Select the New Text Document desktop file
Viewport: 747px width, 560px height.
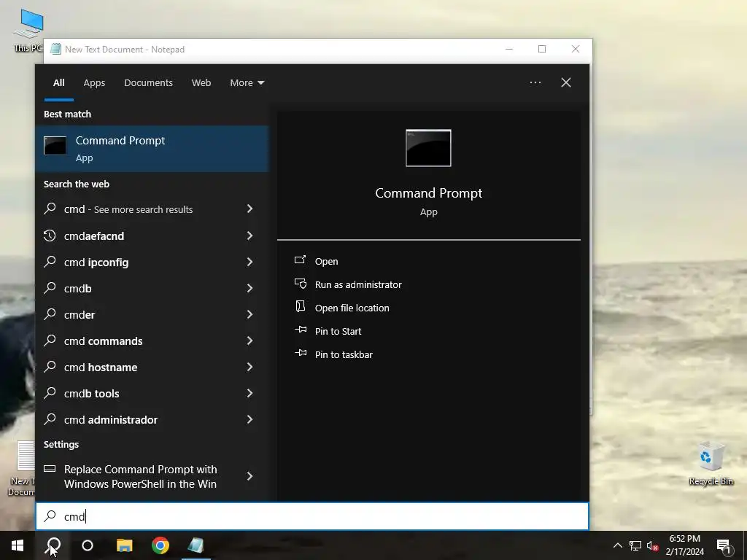point(21,469)
